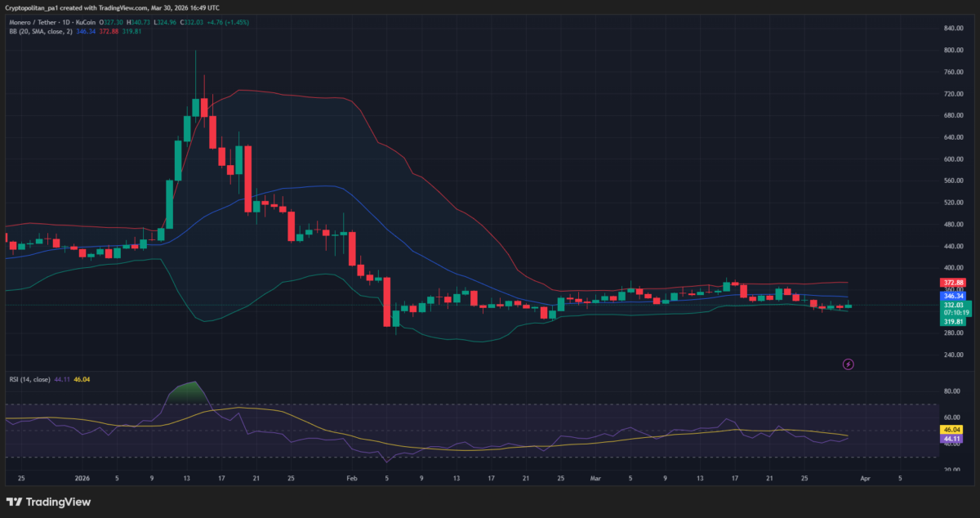Click Feb on the time axis

point(351,478)
